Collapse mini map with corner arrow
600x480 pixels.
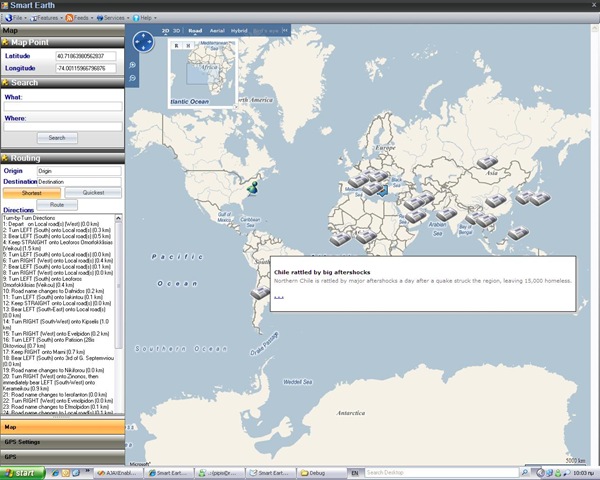click(x=236, y=107)
